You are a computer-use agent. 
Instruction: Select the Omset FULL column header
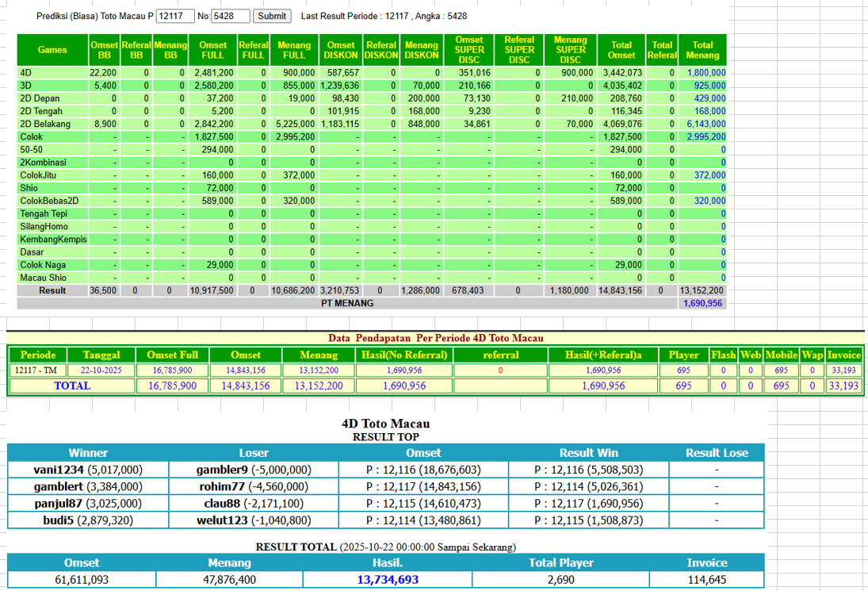point(212,50)
